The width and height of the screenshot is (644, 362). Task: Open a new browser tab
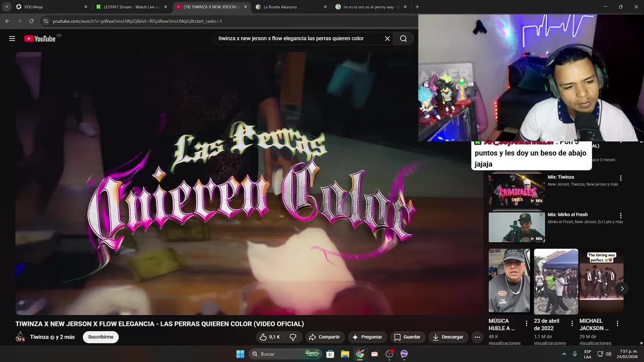tap(417, 7)
